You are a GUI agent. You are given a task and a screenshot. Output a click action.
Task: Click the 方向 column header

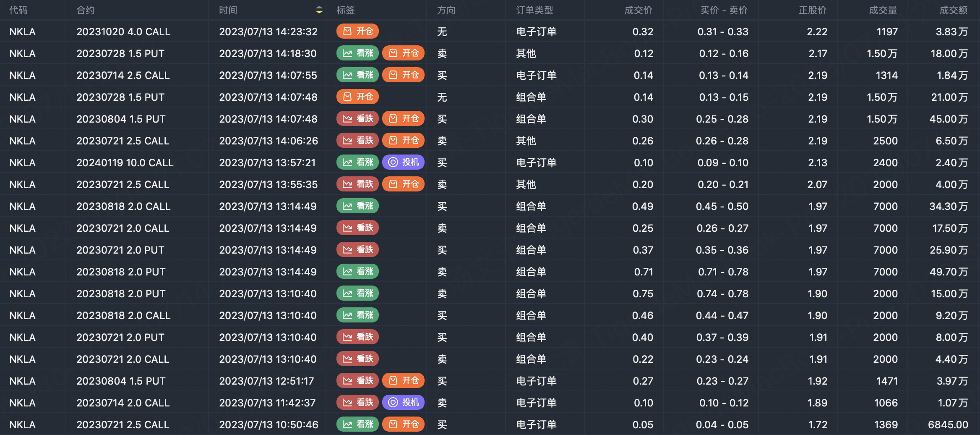click(446, 10)
